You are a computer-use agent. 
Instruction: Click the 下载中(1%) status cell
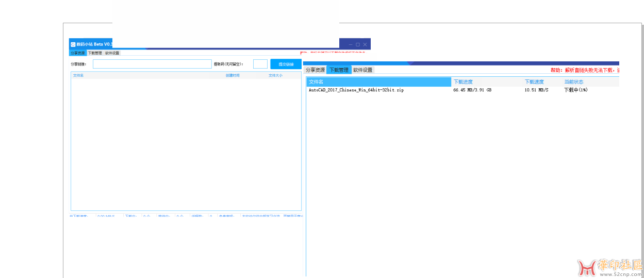(576, 90)
